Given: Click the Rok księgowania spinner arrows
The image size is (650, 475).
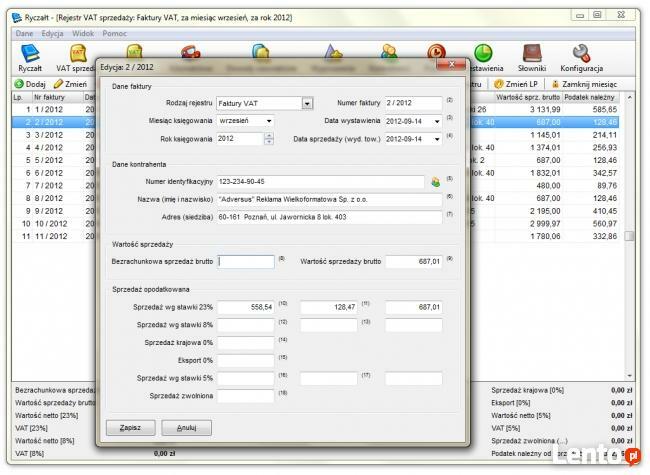Looking at the screenshot, I should coord(269,138).
